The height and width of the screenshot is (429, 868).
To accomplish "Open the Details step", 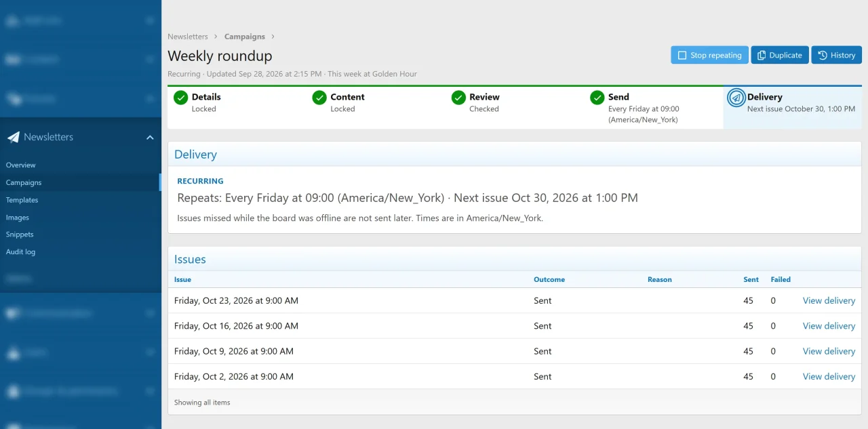I will (237, 107).
